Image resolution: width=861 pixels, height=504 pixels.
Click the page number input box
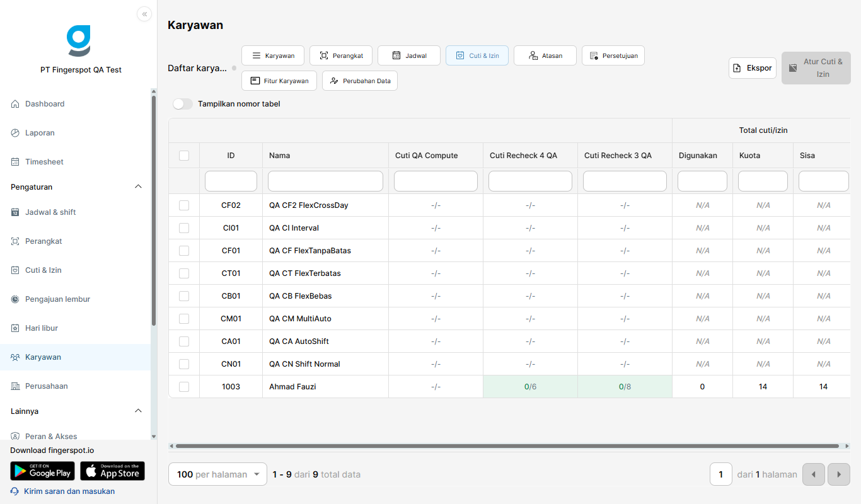[x=721, y=474]
